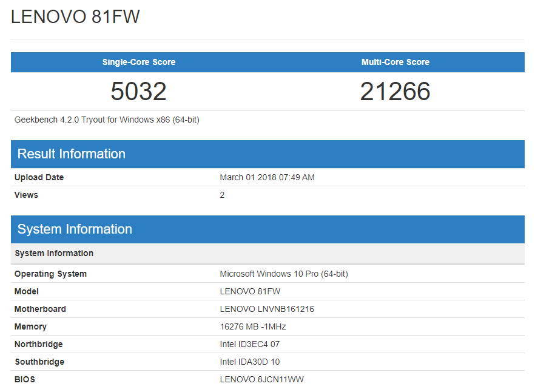The width and height of the screenshot is (535, 392).
Task: Select the Multi-Core Score header
Action: 395,62
